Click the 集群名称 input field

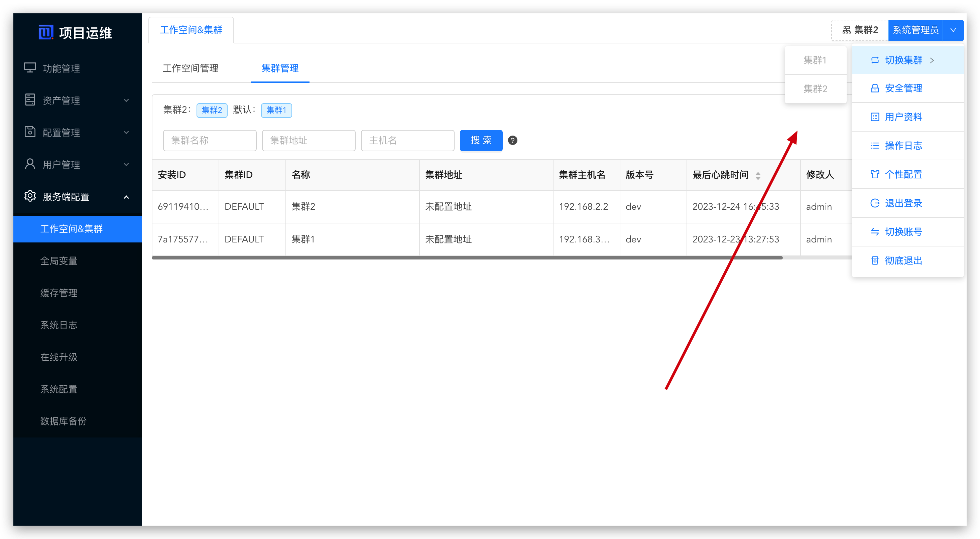tap(210, 140)
